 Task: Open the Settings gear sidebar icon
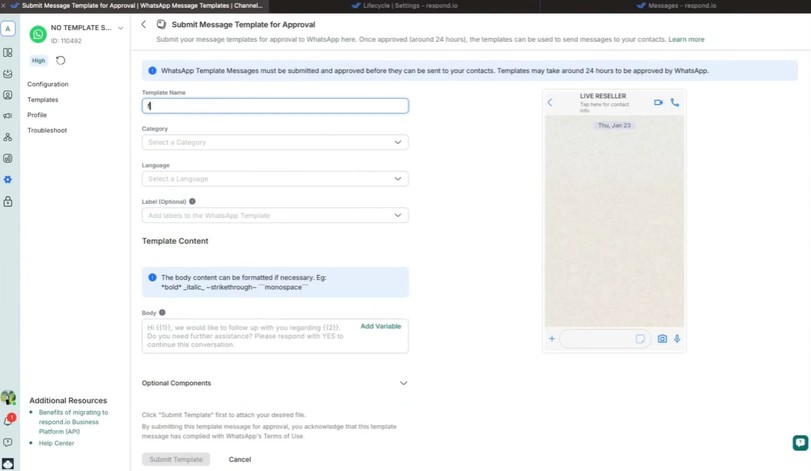8,180
